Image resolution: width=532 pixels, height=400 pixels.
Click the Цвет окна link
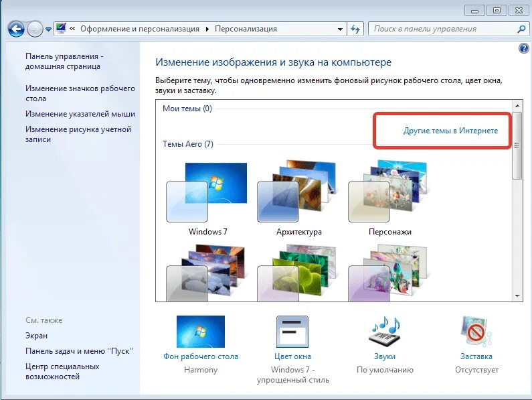(x=292, y=356)
